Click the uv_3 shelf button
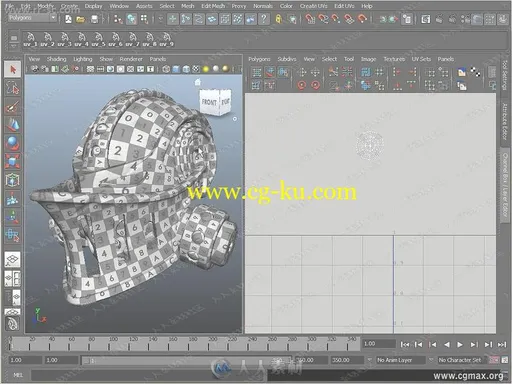 [x=64, y=40]
